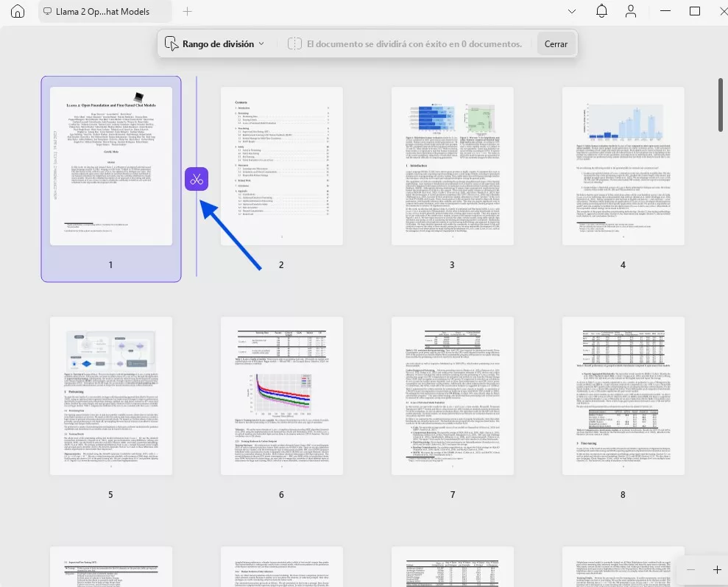Open the notifications bell

click(601, 11)
